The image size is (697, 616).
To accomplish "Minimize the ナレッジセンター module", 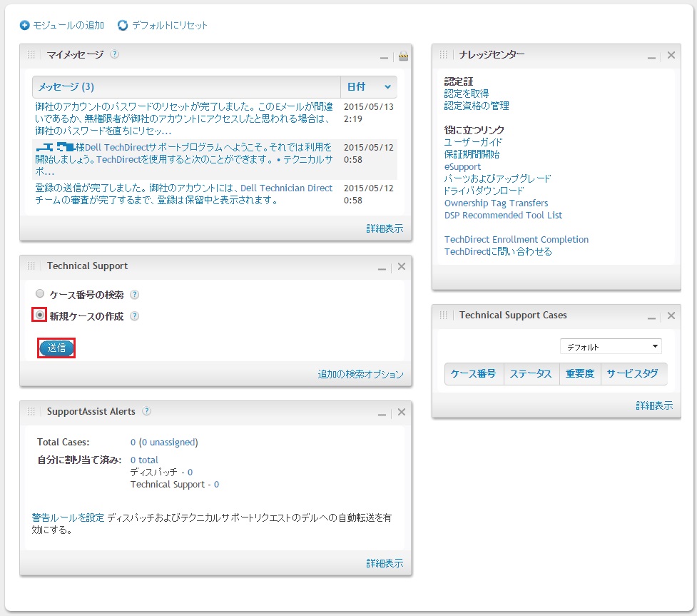I will 651,58.
